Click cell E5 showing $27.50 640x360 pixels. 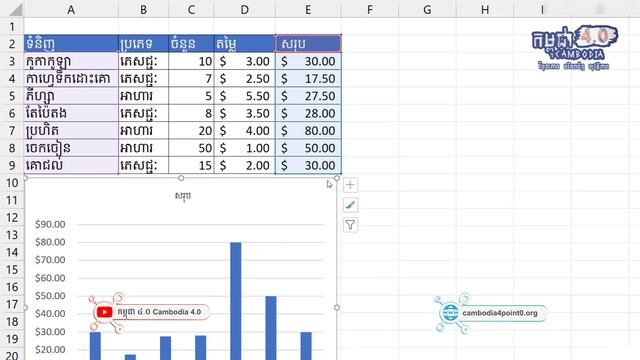(308, 96)
